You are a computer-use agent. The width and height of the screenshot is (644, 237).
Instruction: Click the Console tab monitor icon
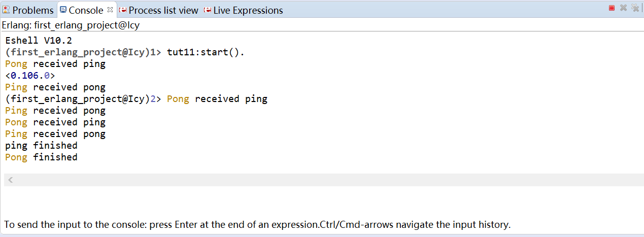point(63,10)
